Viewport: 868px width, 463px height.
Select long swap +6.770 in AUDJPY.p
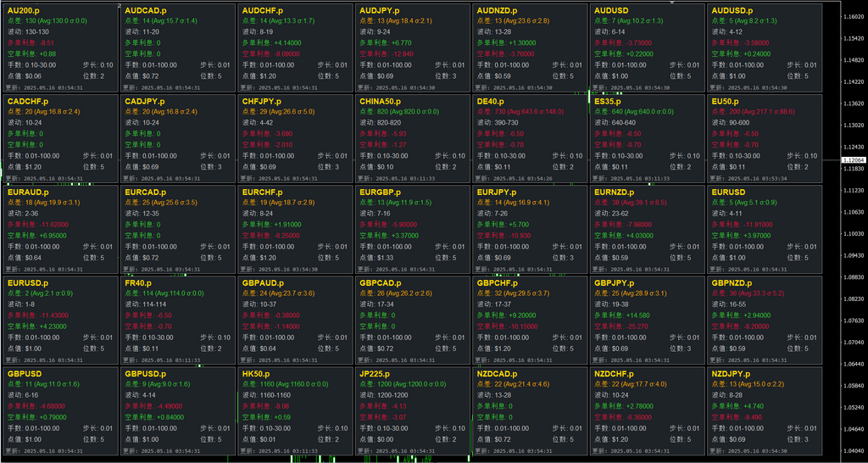[386, 42]
